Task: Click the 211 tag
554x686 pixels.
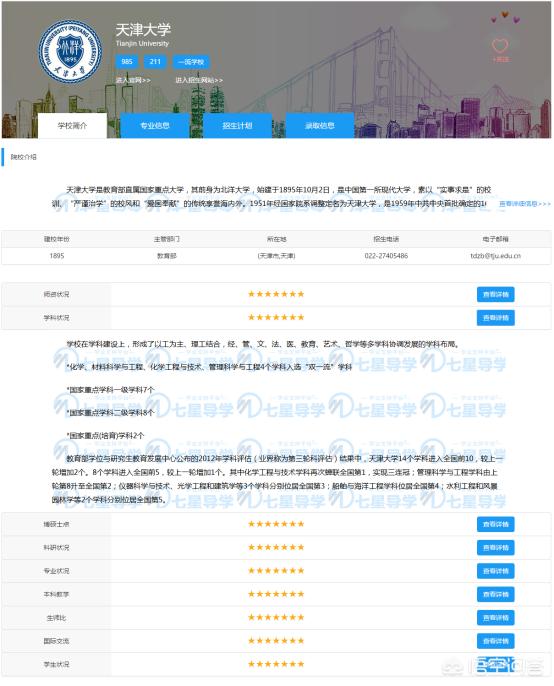Action: tap(155, 62)
